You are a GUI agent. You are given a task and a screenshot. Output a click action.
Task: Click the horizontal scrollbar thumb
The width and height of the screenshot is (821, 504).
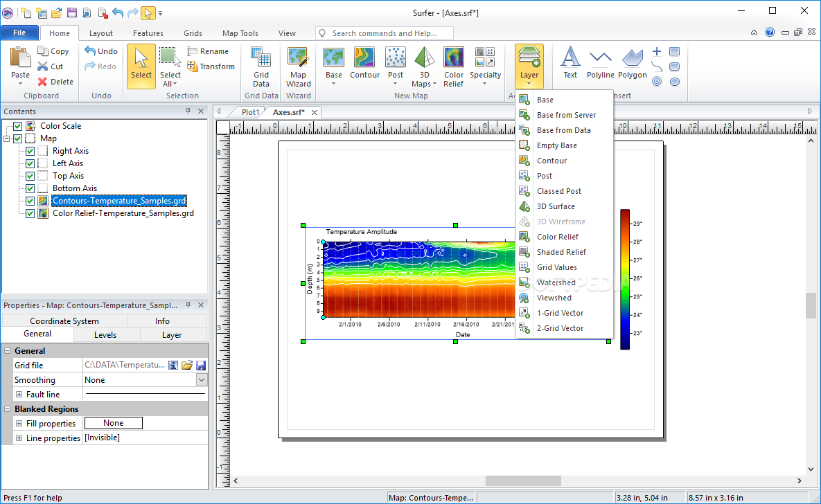523,480
